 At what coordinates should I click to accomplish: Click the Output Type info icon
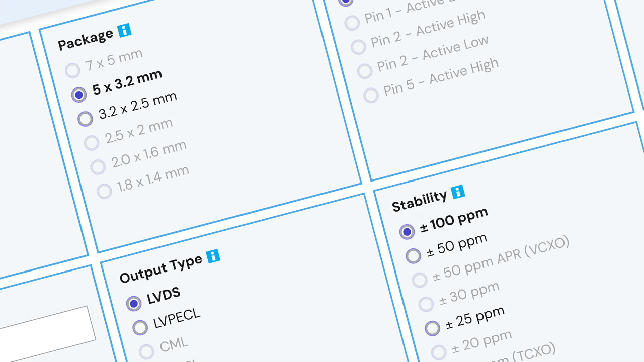[x=213, y=256]
